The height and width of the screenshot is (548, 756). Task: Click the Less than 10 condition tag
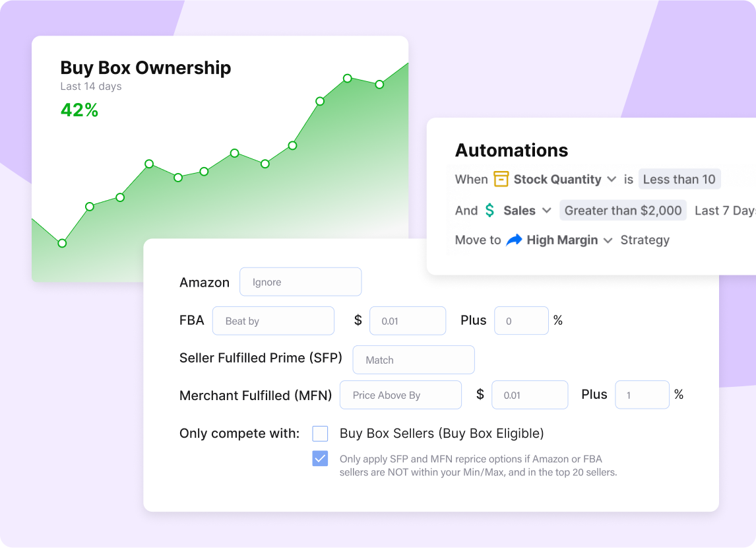pos(679,179)
